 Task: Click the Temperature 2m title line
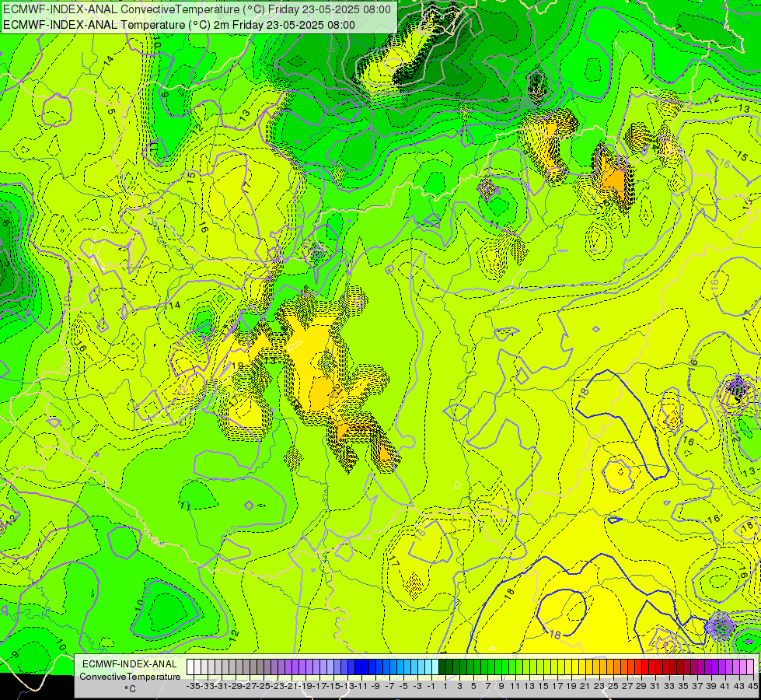(179, 25)
